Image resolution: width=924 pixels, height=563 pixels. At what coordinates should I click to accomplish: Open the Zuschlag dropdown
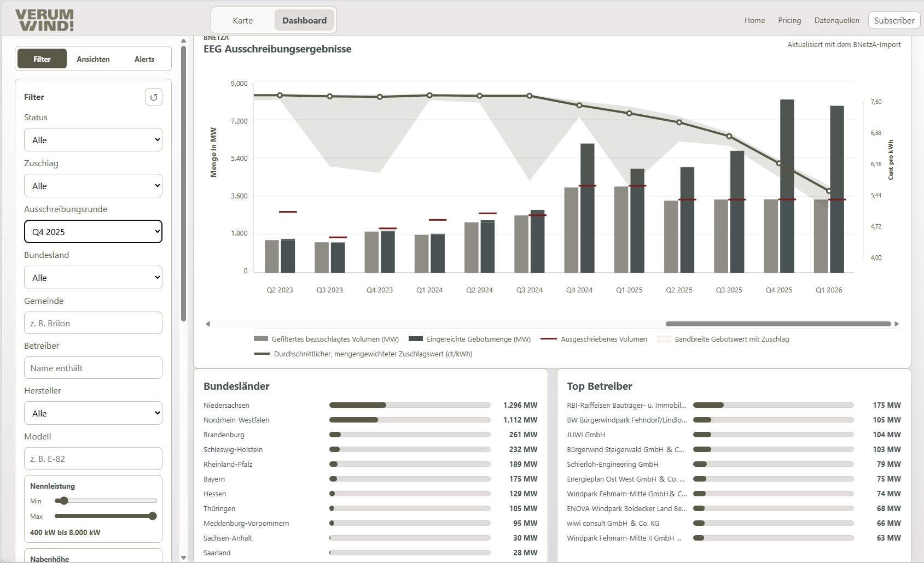tap(93, 186)
